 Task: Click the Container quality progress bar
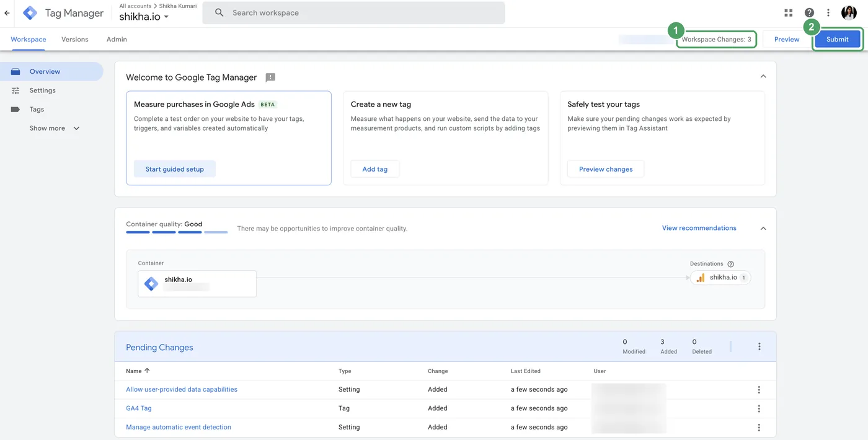coord(177,232)
